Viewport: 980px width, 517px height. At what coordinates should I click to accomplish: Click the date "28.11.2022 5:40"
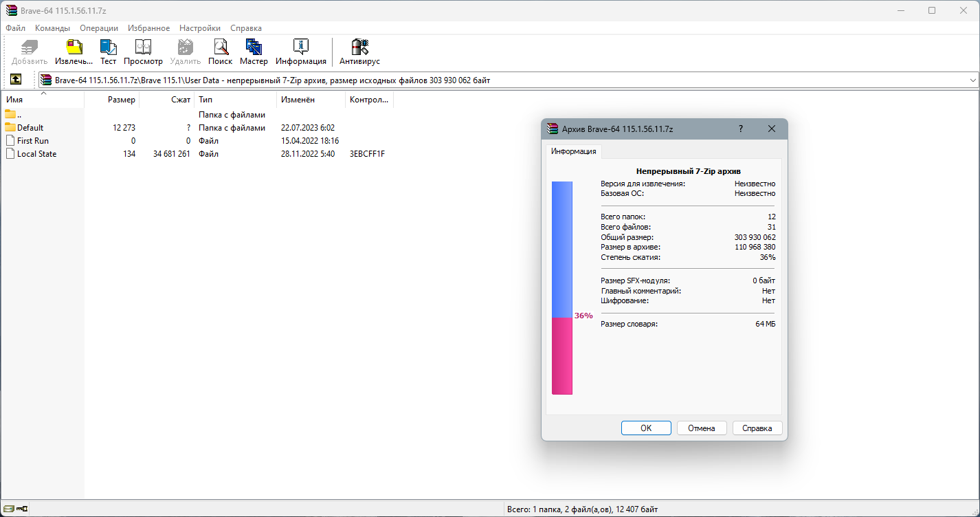(x=308, y=154)
